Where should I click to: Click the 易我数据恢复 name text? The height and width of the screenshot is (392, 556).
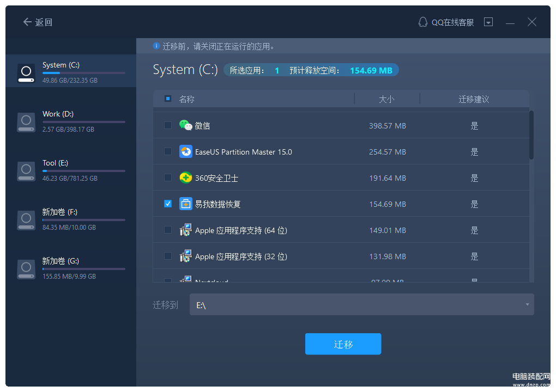(x=217, y=204)
